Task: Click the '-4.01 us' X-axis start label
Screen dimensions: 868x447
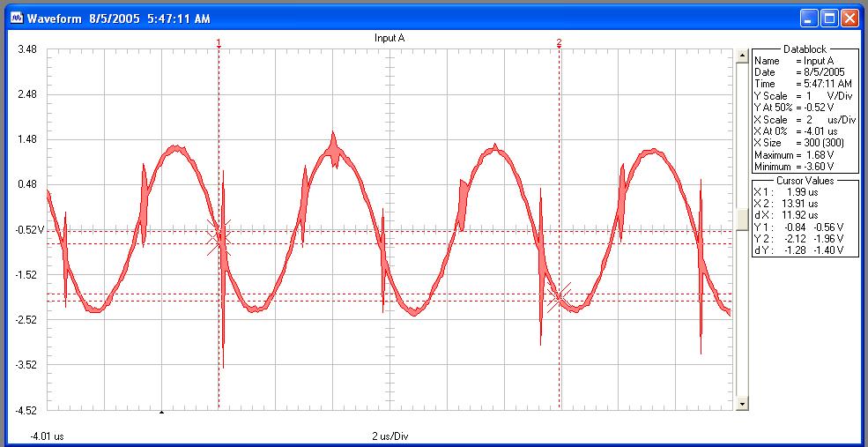Action: point(47,436)
